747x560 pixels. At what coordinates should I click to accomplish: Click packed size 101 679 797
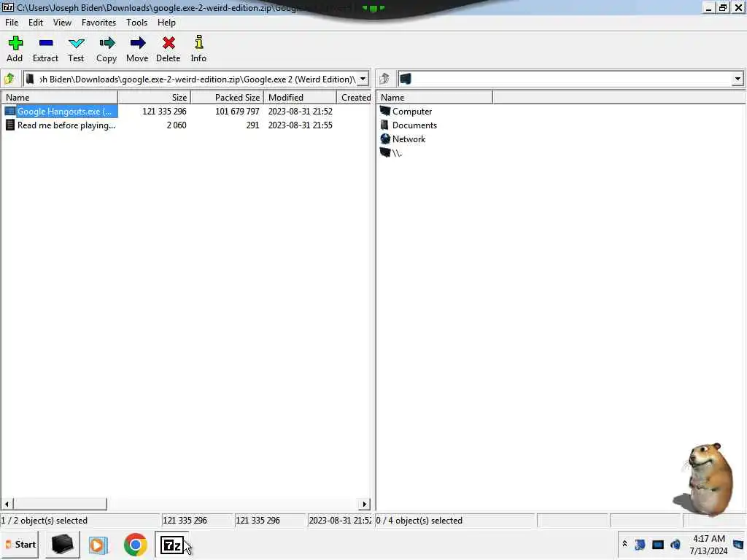coord(237,112)
